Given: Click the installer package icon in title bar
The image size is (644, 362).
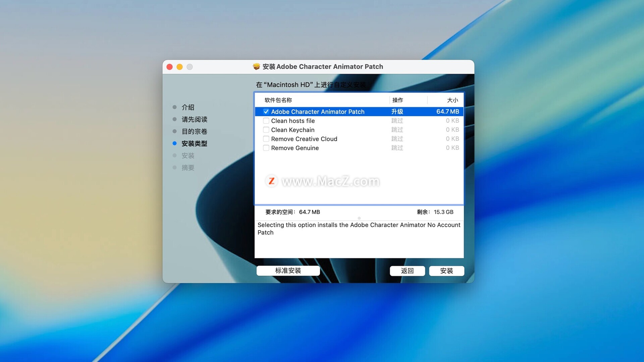Looking at the screenshot, I should pyautogui.click(x=256, y=66).
